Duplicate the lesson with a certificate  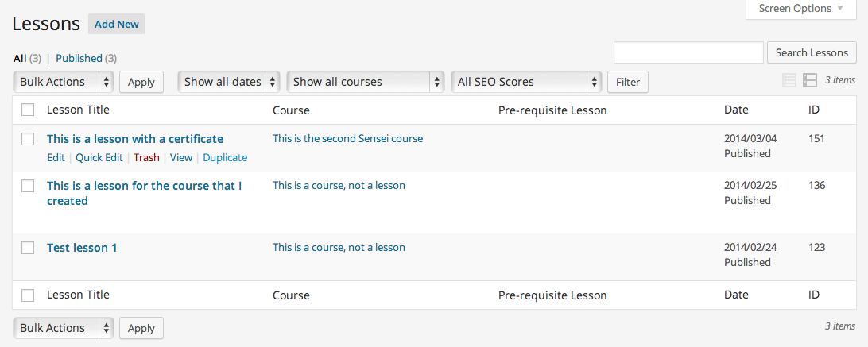point(225,157)
